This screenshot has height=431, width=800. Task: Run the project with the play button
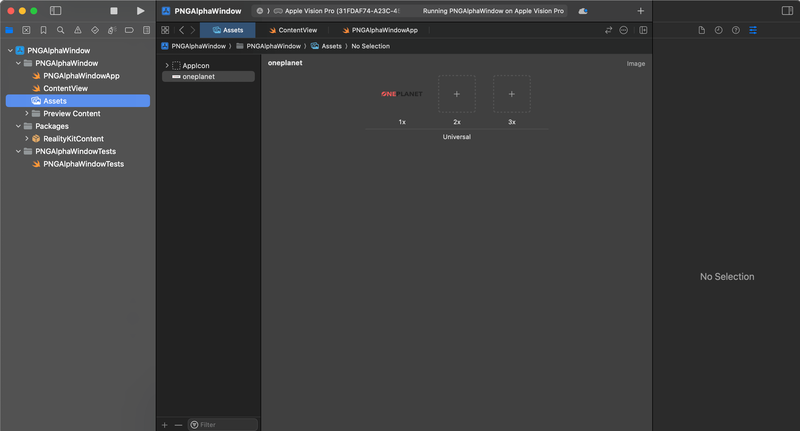pyautogui.click(x=140, y=11)
